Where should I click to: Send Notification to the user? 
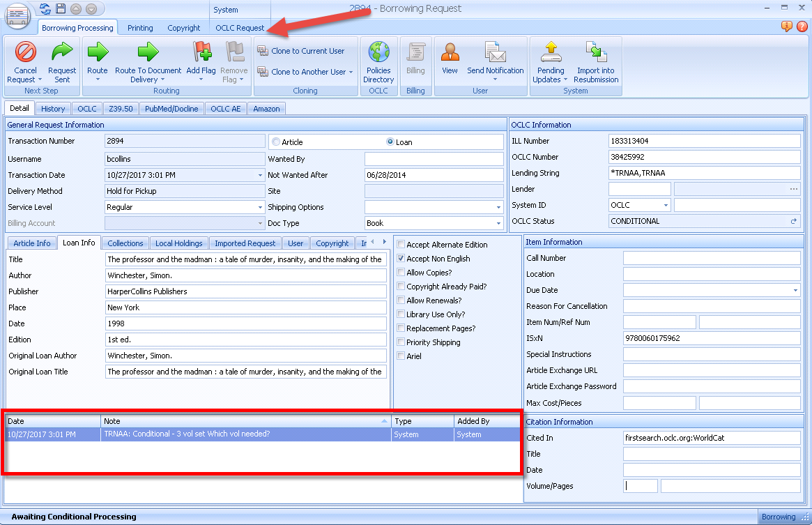497,61
